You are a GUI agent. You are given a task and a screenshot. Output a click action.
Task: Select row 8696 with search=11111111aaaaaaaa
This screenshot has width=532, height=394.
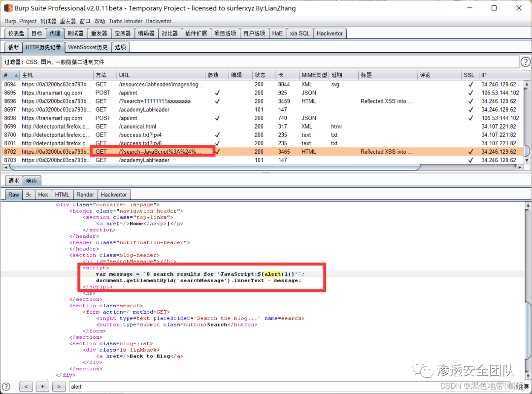[x=263, y=101]
